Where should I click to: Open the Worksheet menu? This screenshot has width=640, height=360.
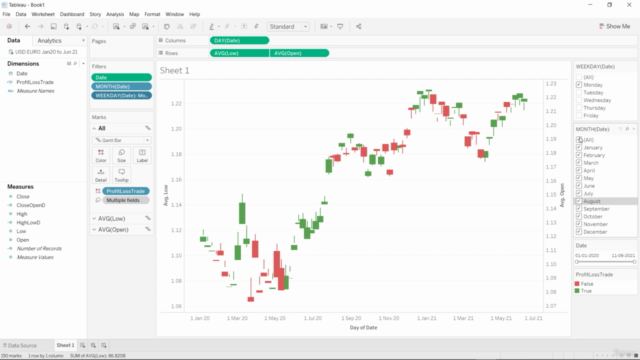(43, 14)
